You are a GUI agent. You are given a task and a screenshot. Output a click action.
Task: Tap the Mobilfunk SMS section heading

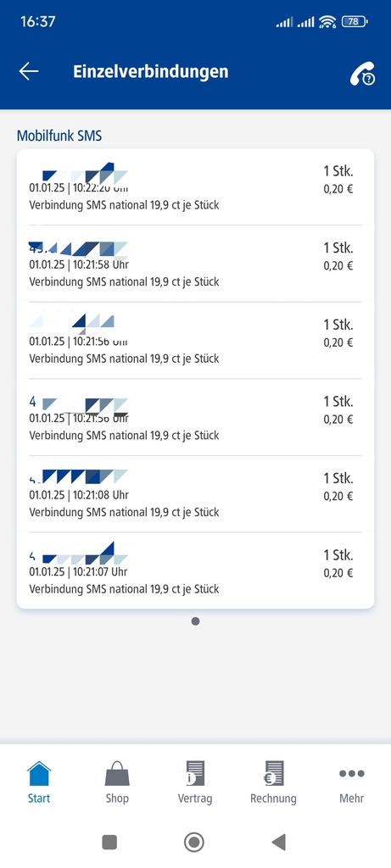pos(59,136)
